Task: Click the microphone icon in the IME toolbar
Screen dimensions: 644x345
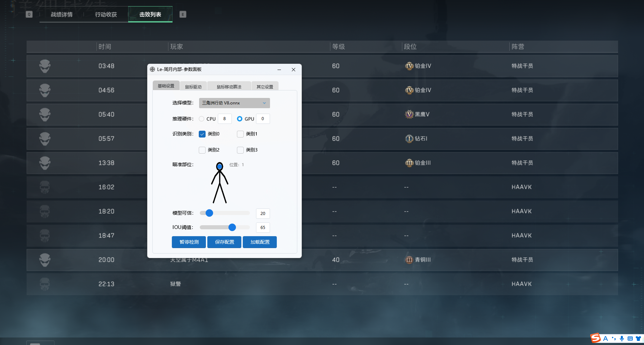Action: [x=622, y=339]
